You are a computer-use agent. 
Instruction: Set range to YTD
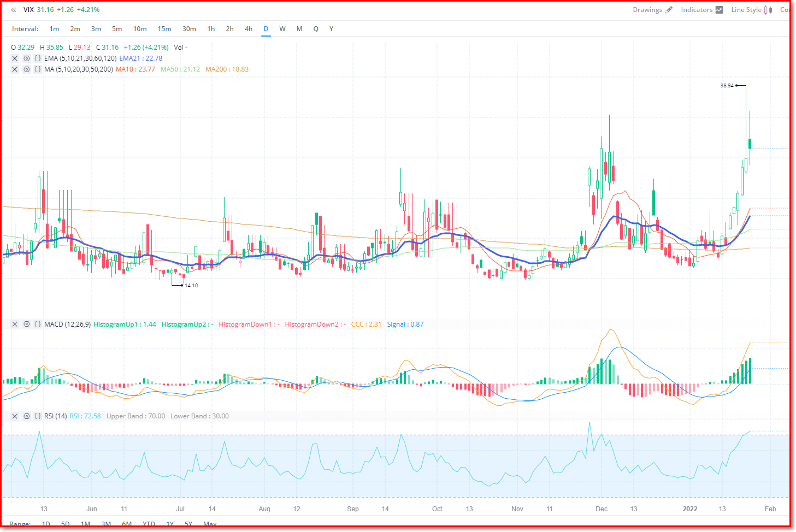click(x=149, y=524)
